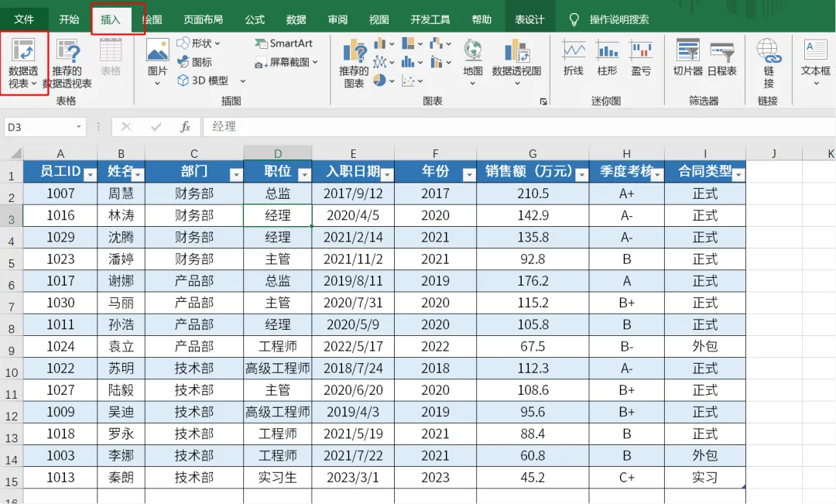
Task: Open the 年份 filter dropdown
Action: pyautogui.click(x=469, y=174)
